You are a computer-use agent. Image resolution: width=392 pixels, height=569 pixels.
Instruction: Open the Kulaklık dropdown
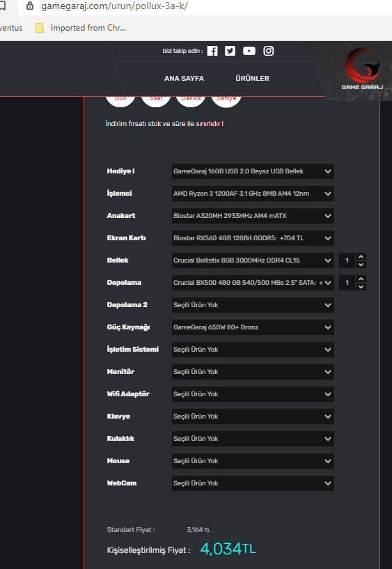253,439
